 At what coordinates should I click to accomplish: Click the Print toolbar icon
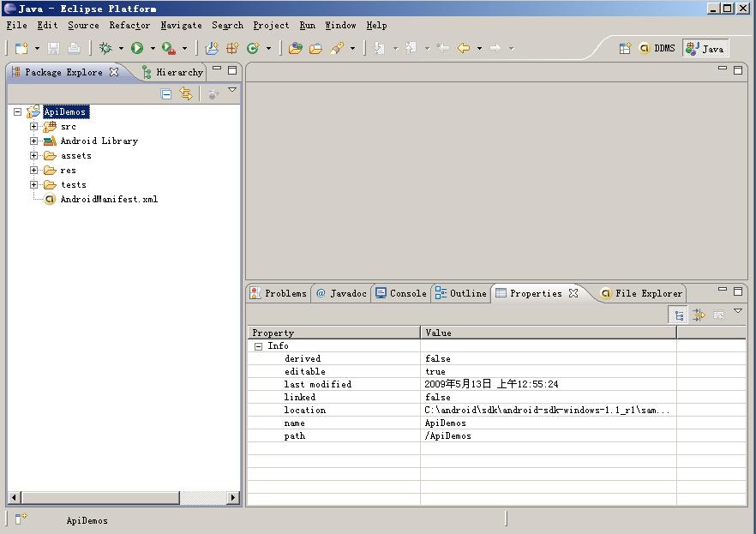click(74, 48)
